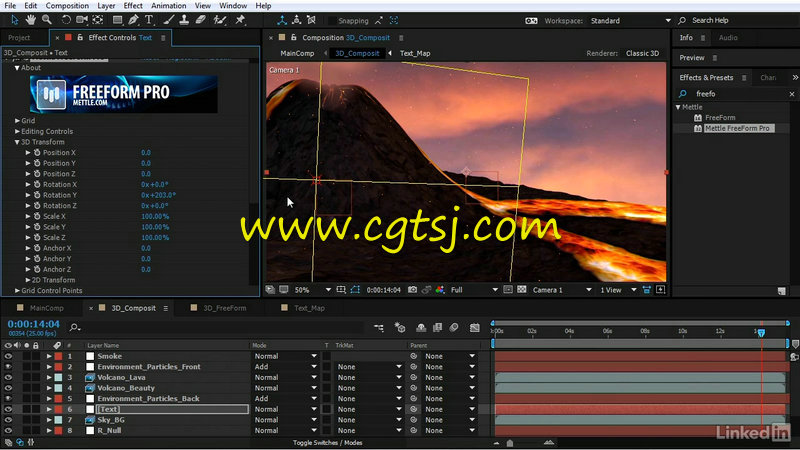Choose View Axis mode icon
800x450 pixels.
point(311,20)
